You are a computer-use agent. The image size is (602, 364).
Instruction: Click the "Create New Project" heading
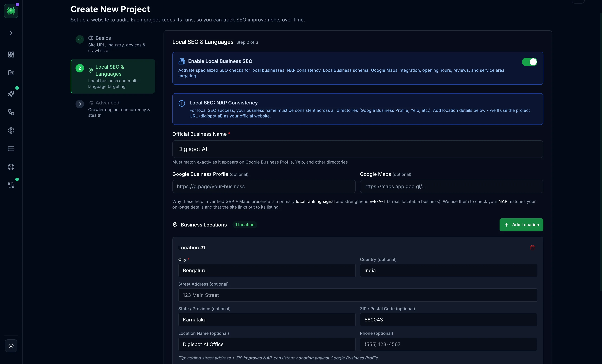[110, 9]
